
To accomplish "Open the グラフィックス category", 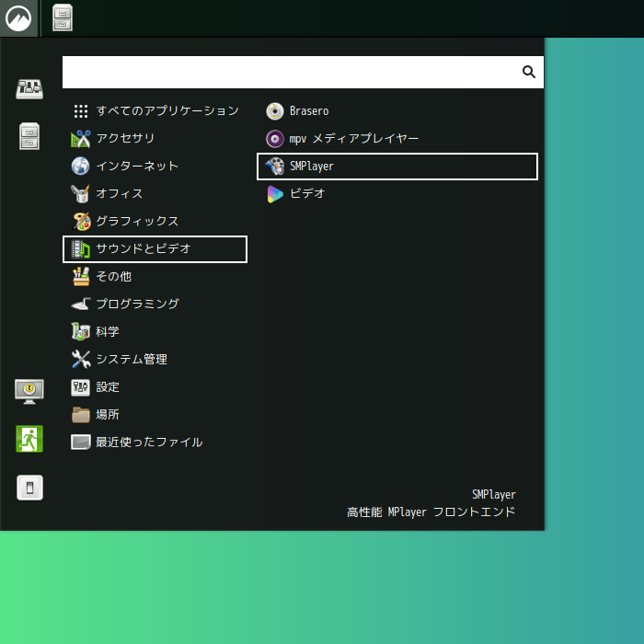I will pyautogui.click(x=155, y=222).
